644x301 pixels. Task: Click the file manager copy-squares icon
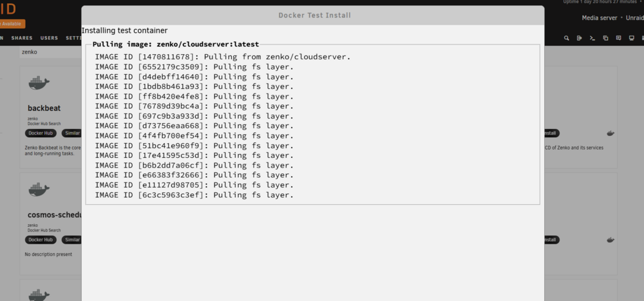pos(605,38)
